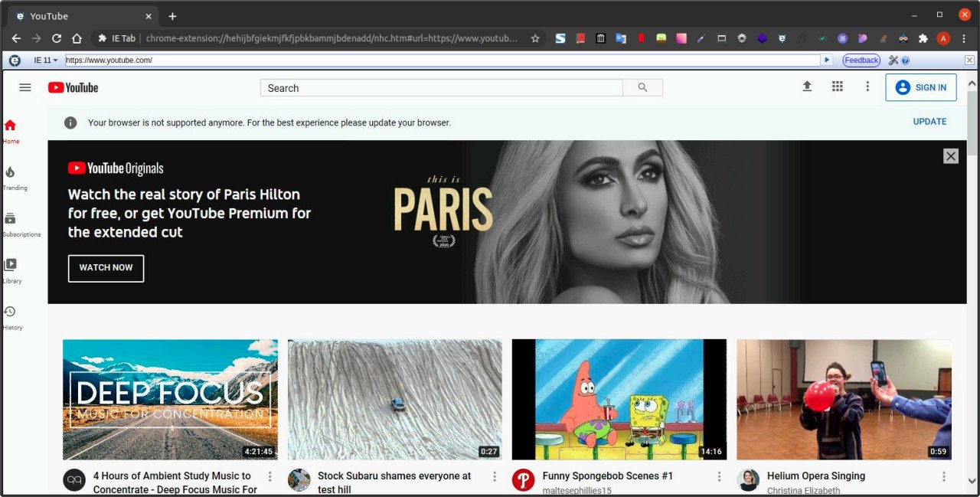Open red balloon Helium Opera thumbnail
Image resolution: width=980 pixels, height=497 pixels.
click(x=844, y=400)
